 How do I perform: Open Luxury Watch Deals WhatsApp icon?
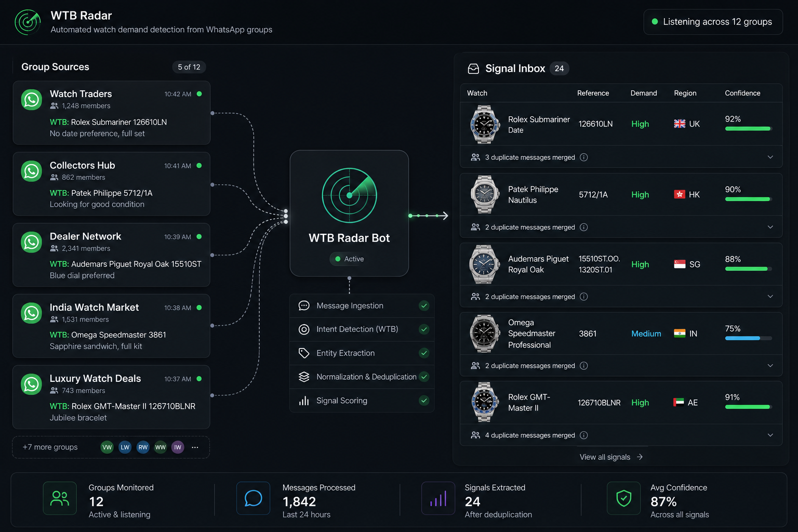32,384
